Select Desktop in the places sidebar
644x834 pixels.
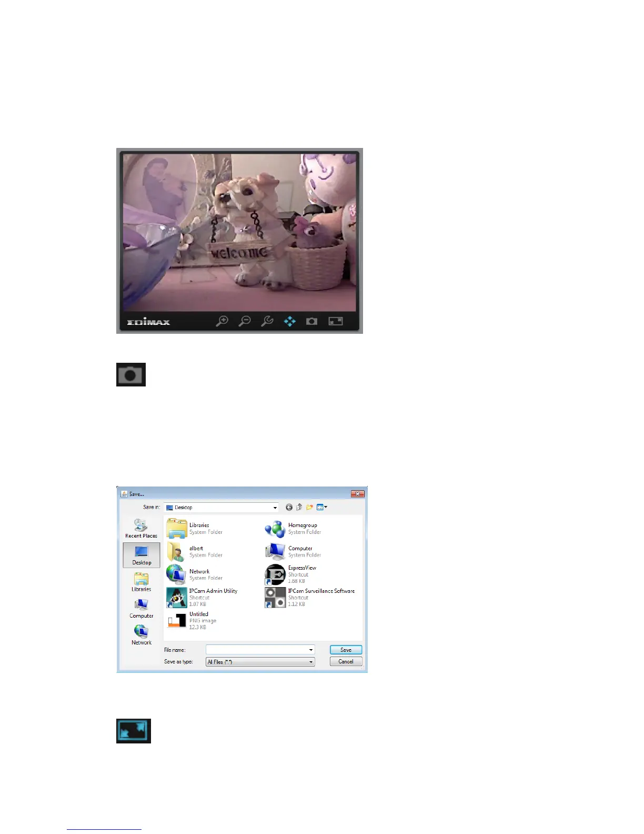coord(142,555)
